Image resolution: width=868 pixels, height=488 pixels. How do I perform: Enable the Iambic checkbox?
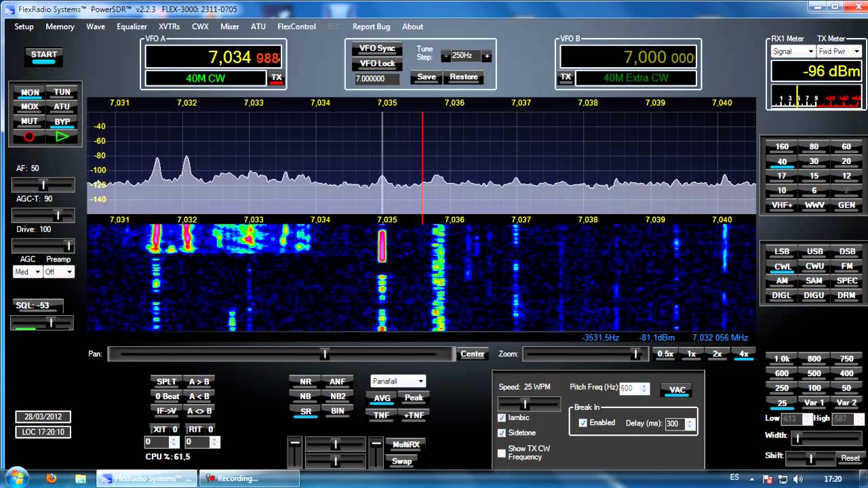coord(502,418)
